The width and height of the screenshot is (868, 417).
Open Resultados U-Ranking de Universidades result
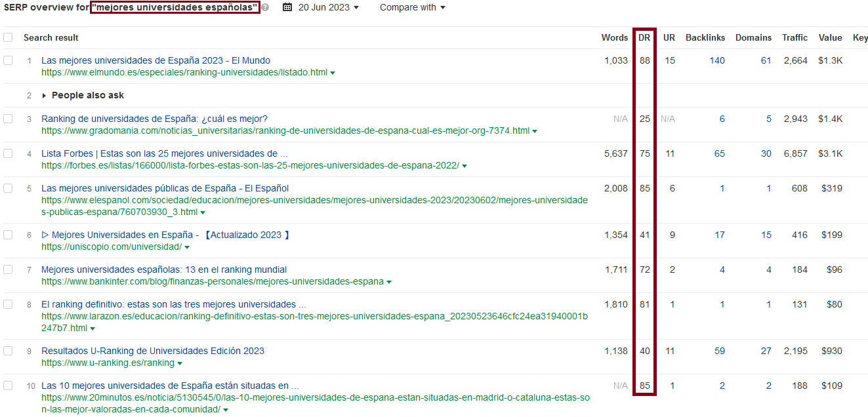click(x=152, y=351)
